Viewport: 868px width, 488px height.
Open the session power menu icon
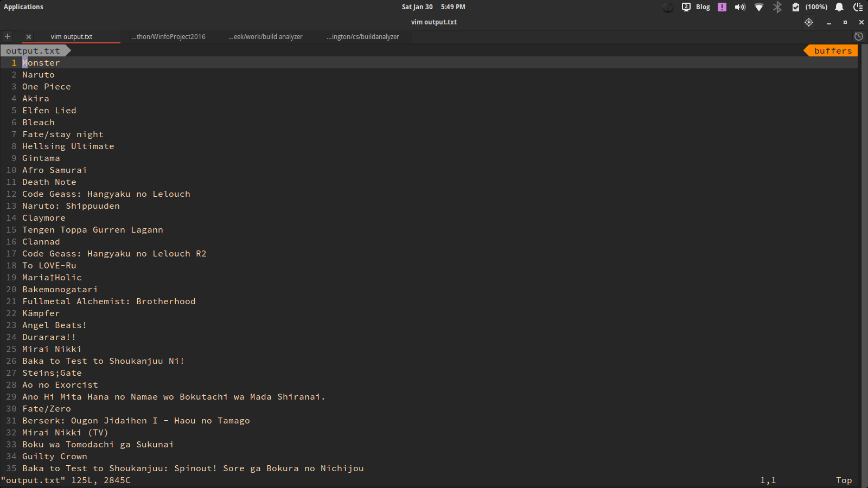(x=858, y=7)
